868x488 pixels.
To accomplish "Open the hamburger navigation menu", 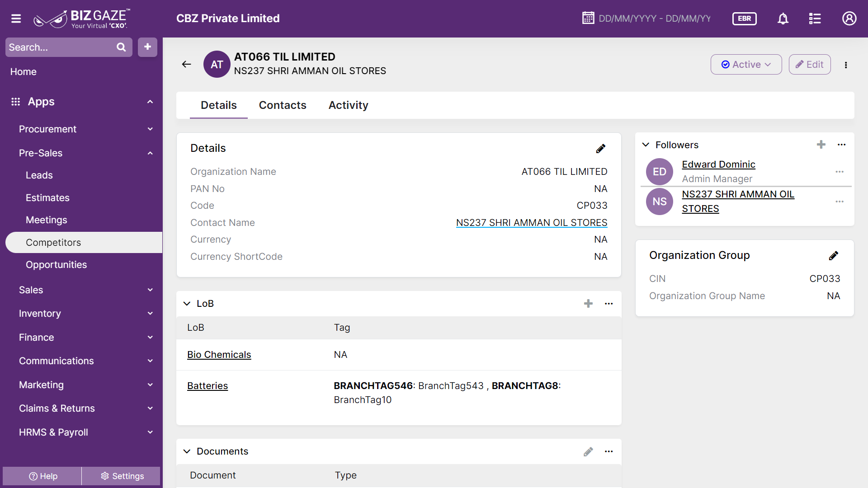I will coord(16,19).
